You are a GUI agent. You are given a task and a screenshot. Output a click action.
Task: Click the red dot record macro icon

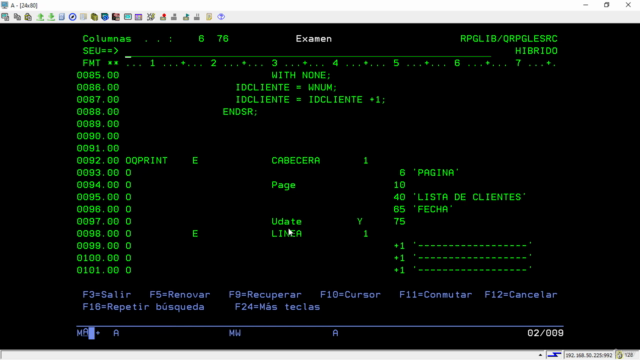click(x=163, y=17)
